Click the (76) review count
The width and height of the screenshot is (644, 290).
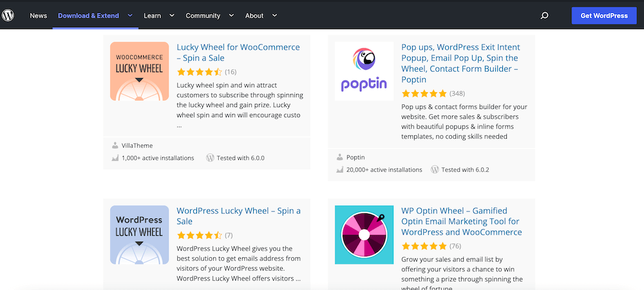tap(455, 246)
